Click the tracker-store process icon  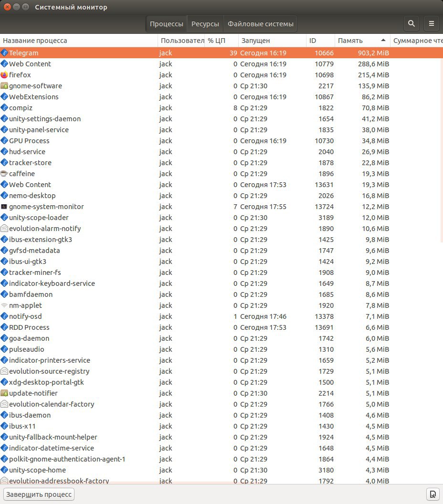[4, 163]
